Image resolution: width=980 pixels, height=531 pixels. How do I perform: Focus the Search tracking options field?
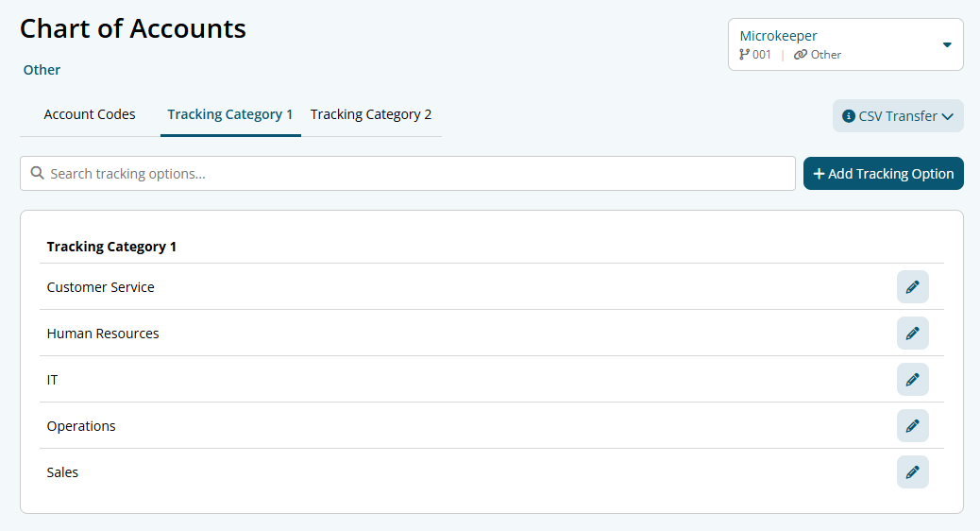[415, 174]
